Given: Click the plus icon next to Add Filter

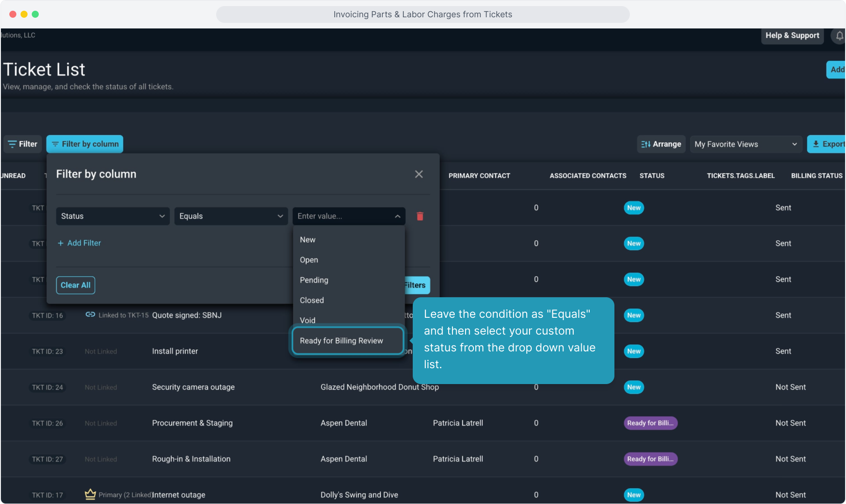Looking at the screenshot, I should click(x=61, y=243).
